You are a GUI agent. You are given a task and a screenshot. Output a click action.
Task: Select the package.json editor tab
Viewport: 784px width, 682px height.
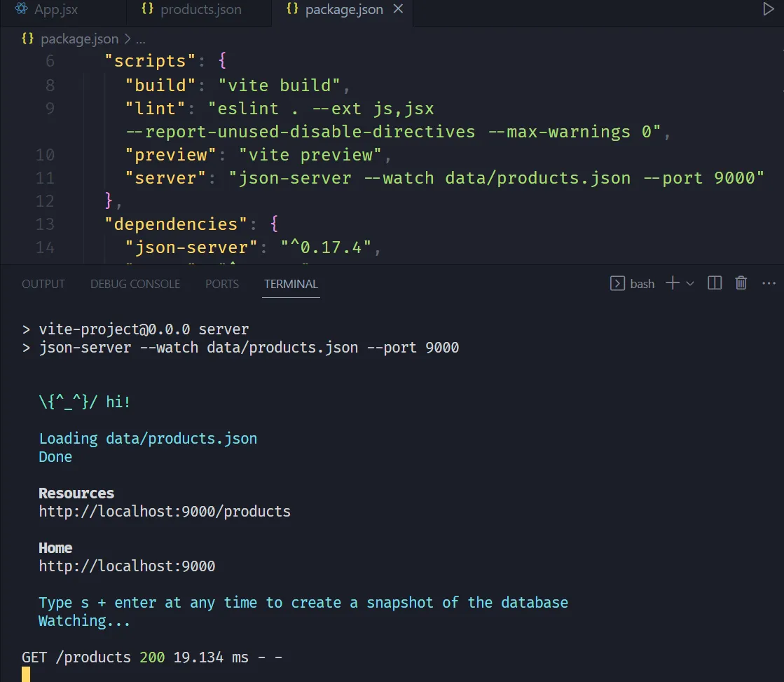[x=343, y=10]
